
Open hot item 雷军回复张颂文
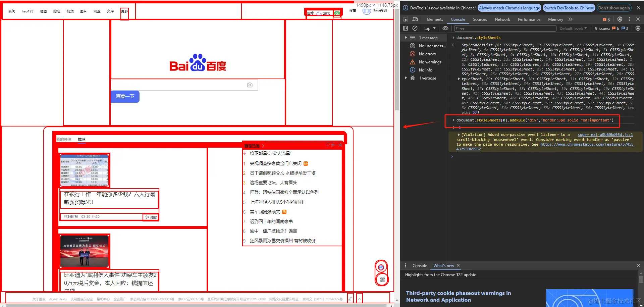click(265, 212)
